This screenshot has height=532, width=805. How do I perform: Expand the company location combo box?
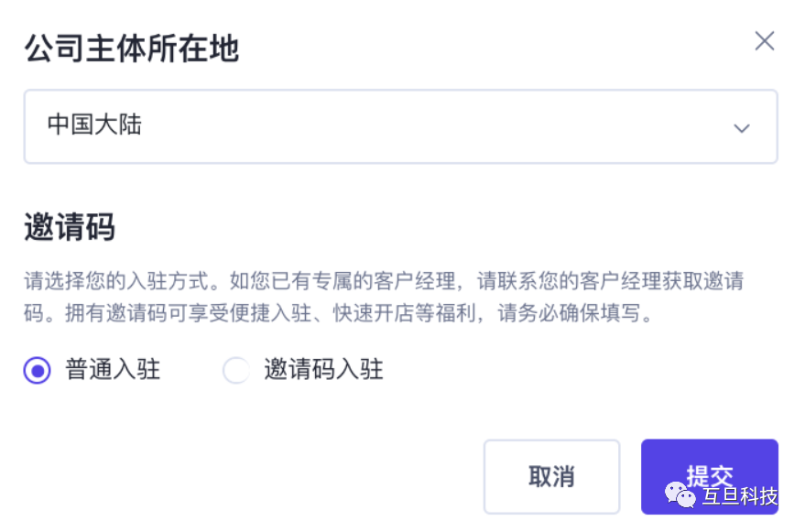click(x=400, y=126)
